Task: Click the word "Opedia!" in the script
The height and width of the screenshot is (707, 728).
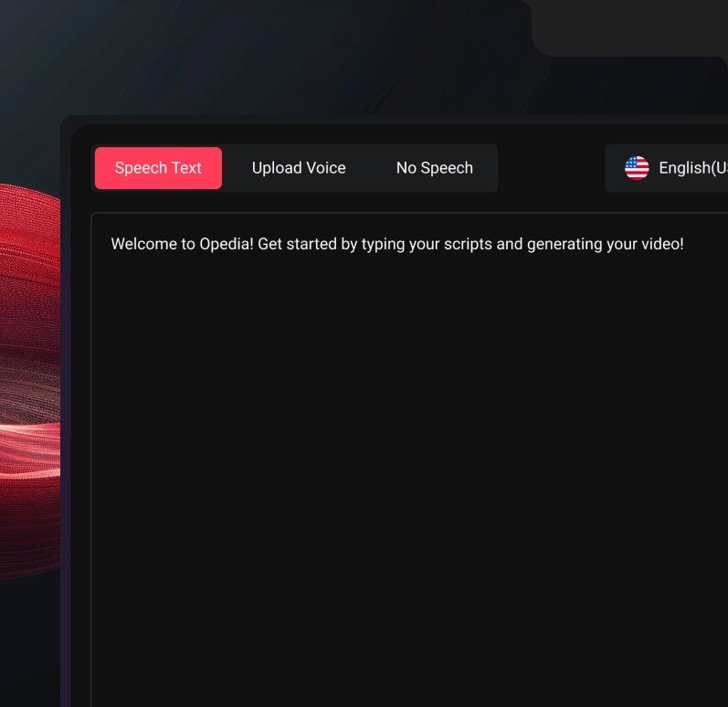Action: point(227,244)
